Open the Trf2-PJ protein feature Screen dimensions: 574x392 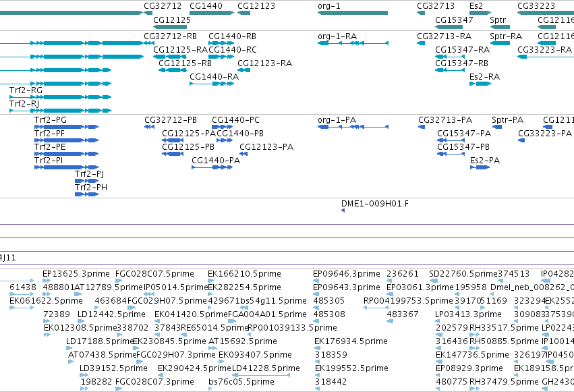[x=87, y=181]
